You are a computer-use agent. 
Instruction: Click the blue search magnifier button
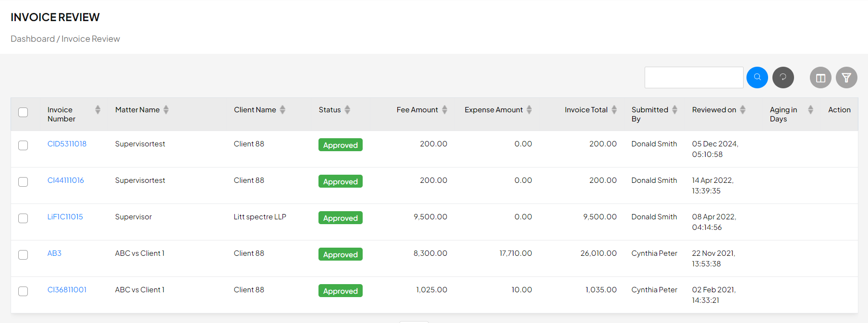point(757,77)
